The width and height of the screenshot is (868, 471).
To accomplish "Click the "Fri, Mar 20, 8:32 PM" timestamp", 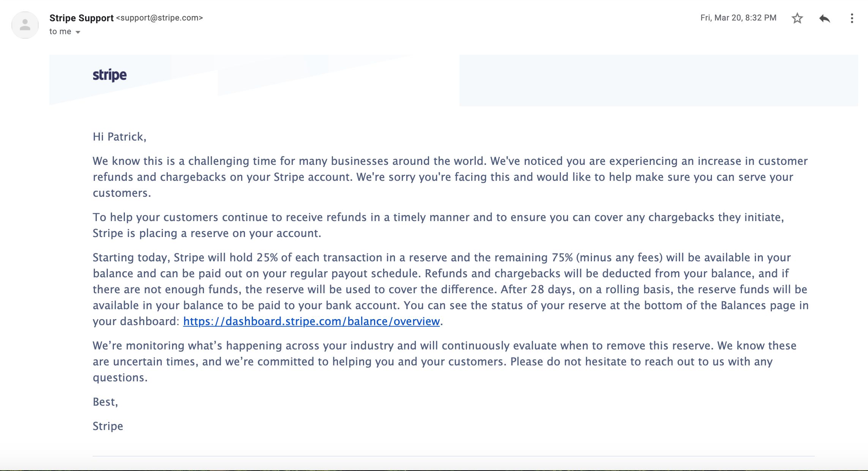I will click(x=738, y=18).
